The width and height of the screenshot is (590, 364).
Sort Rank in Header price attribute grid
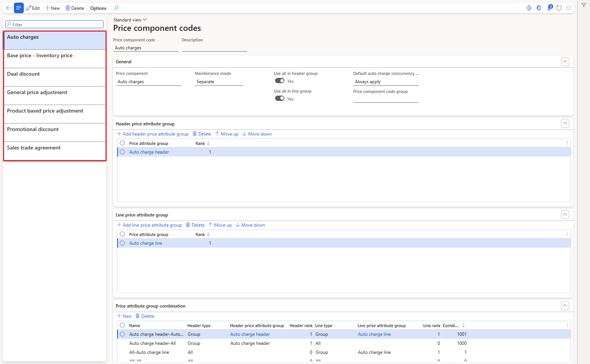(x=208, y=143)
